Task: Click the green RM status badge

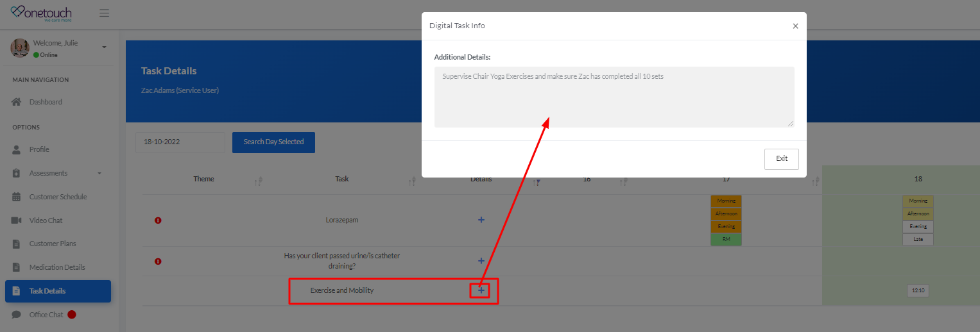Action: coord(726,240)
